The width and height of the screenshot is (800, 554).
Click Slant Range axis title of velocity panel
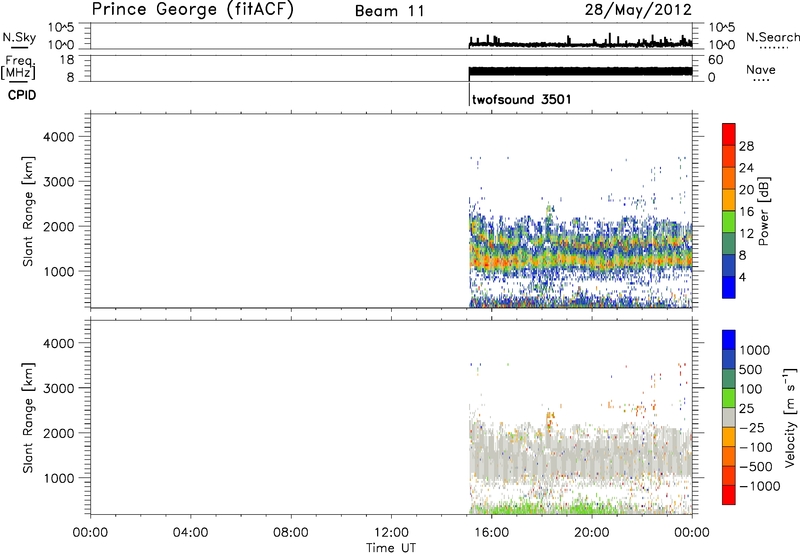28,417
